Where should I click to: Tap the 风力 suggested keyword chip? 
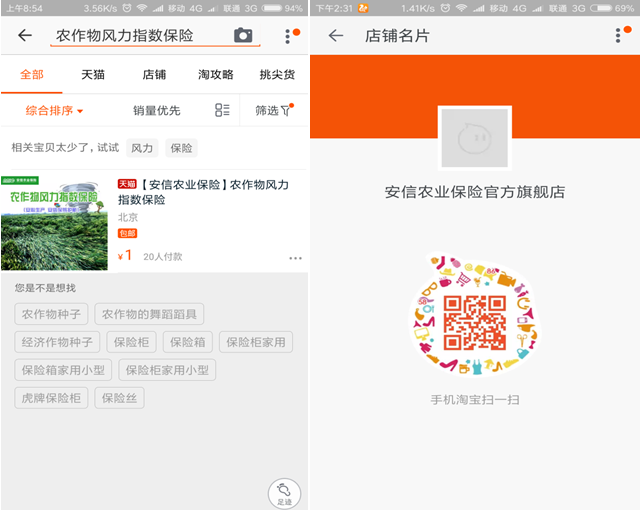point(142,148)
